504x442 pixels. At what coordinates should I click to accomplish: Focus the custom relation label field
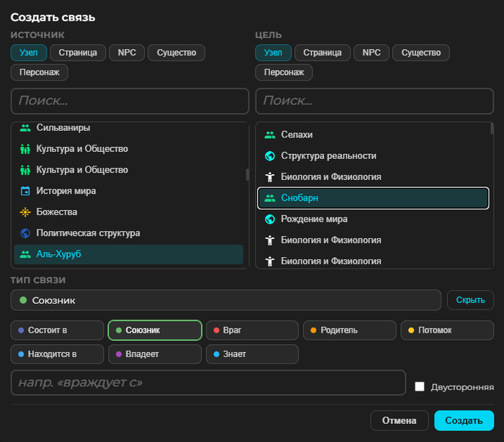pyautogui.click(x=208, y=382)
